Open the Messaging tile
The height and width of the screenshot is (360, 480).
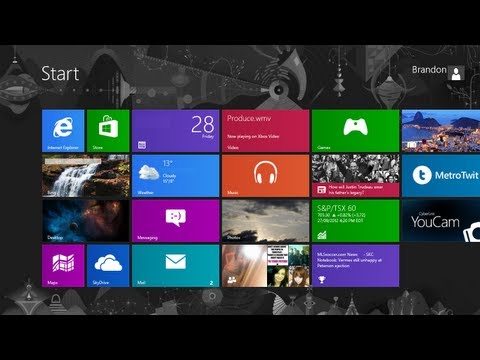(176, 221)
